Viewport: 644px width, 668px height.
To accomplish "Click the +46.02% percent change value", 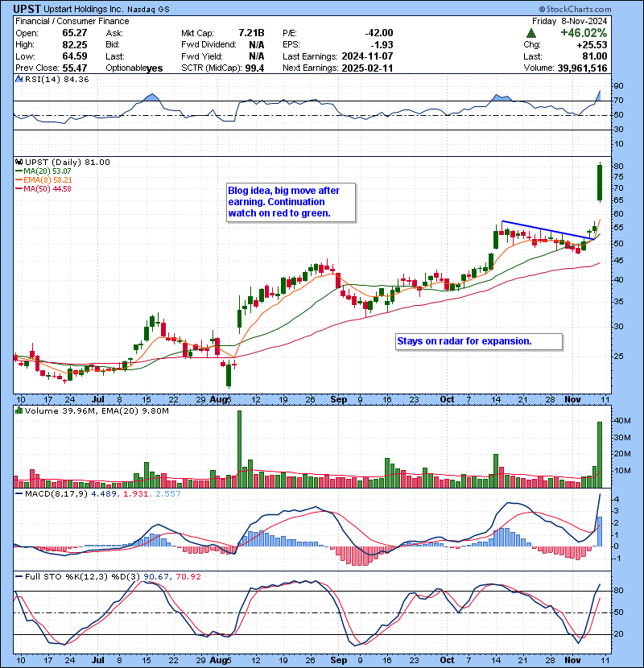I will click(584, 33).
